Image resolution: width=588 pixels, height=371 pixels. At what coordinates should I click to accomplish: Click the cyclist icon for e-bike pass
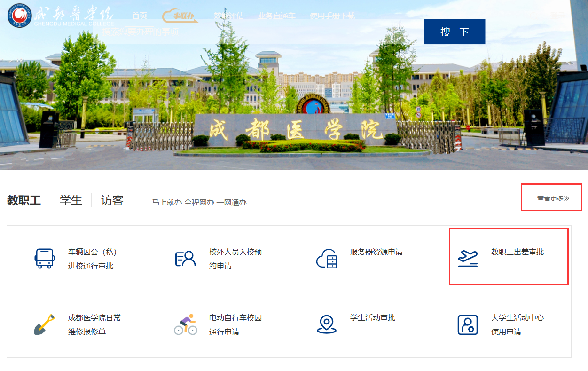[185, 324]
